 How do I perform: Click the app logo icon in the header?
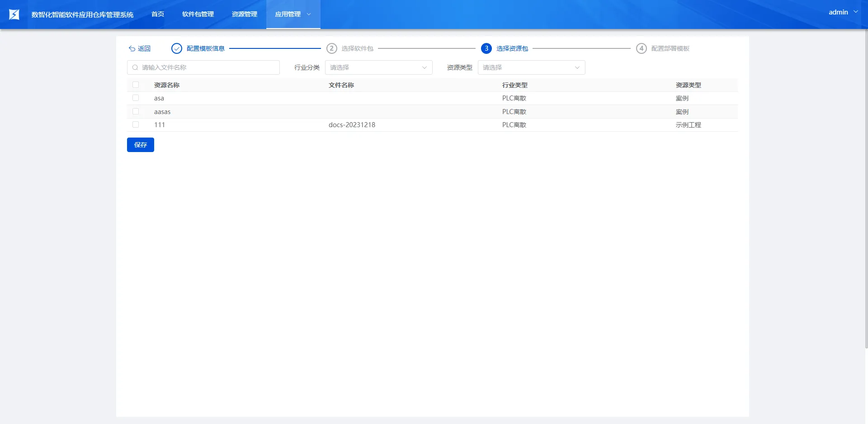point(14,14)
